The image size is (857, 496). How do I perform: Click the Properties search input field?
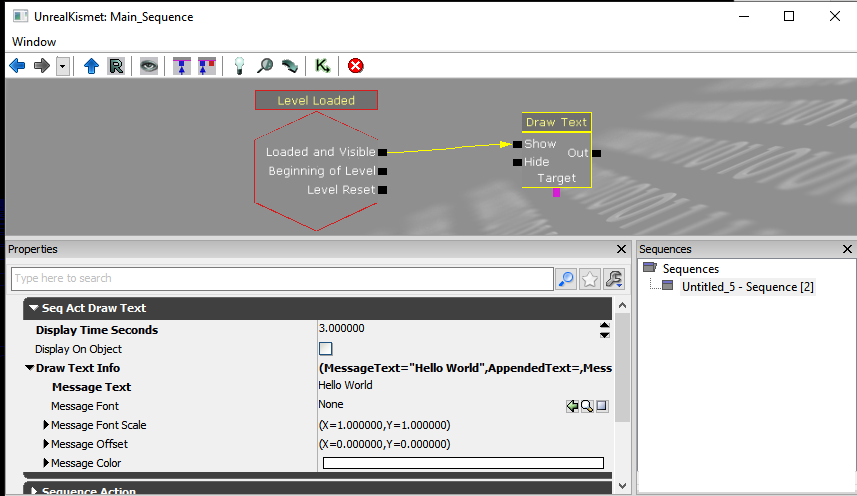pos(281,278)
